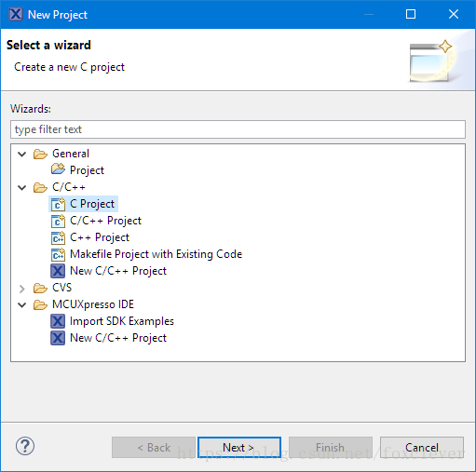Click New C/C++ Project icon under C/C++

pos(58,271)
